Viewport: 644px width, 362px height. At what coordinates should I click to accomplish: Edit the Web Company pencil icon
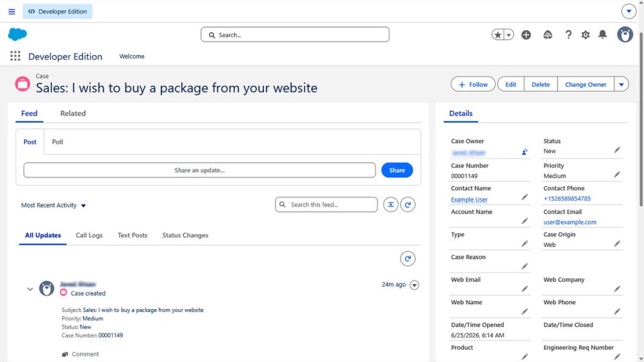pyautogui.click(x=617, y=289)
